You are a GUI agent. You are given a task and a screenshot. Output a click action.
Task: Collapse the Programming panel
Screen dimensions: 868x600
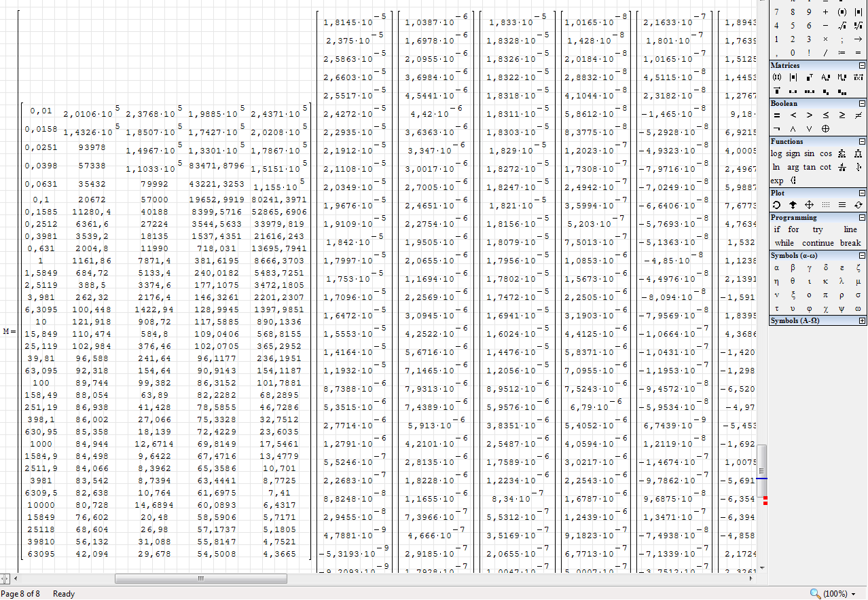[x=862, y=218]
